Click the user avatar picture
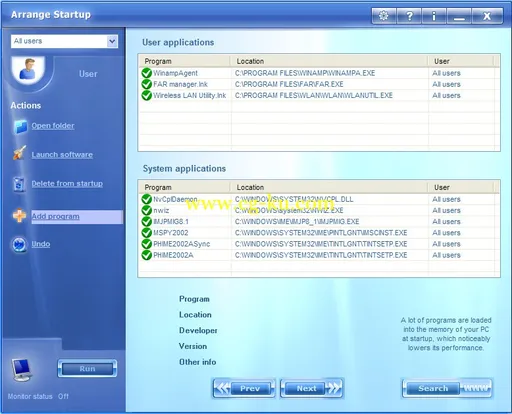This screenshot has width=512, height=414. pyautogui.click(x=28, y=69)
